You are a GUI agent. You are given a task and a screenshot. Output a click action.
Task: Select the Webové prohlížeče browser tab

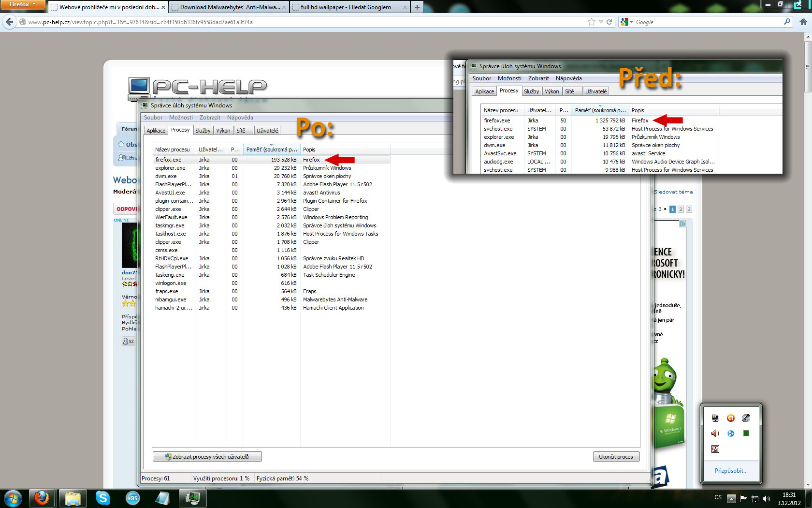[x=108, y=7]
